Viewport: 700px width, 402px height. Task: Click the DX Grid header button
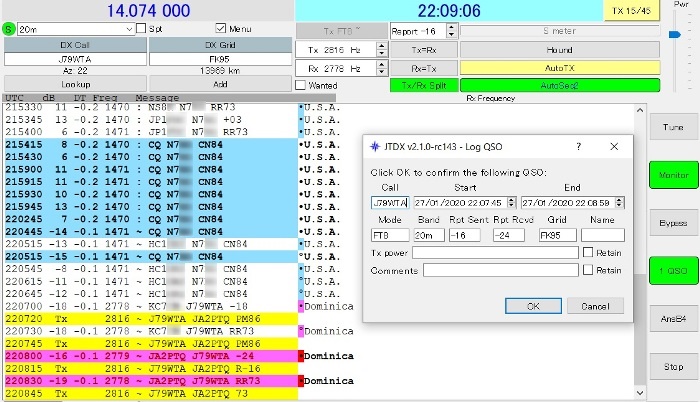tap(221, 45)
